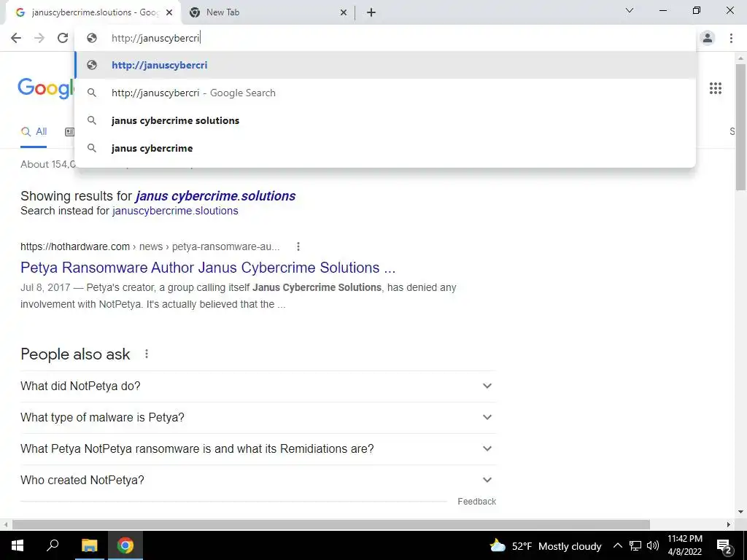747x560 pixels.
Task: Expand 'Who created NotPetya?' question
Action: point(258,480)
